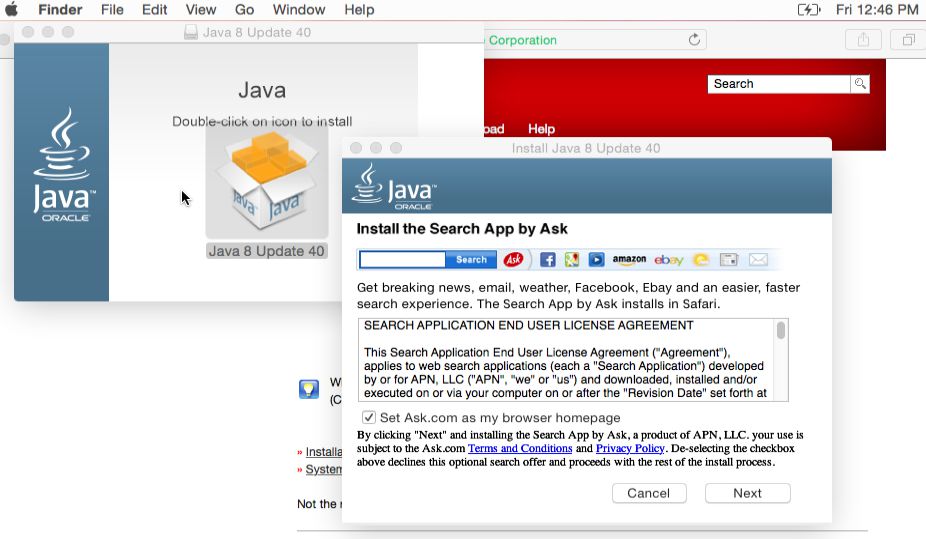This screenshot has width=926, height=539.
Task: Click the red Ask logo icon
Action: 513,259
